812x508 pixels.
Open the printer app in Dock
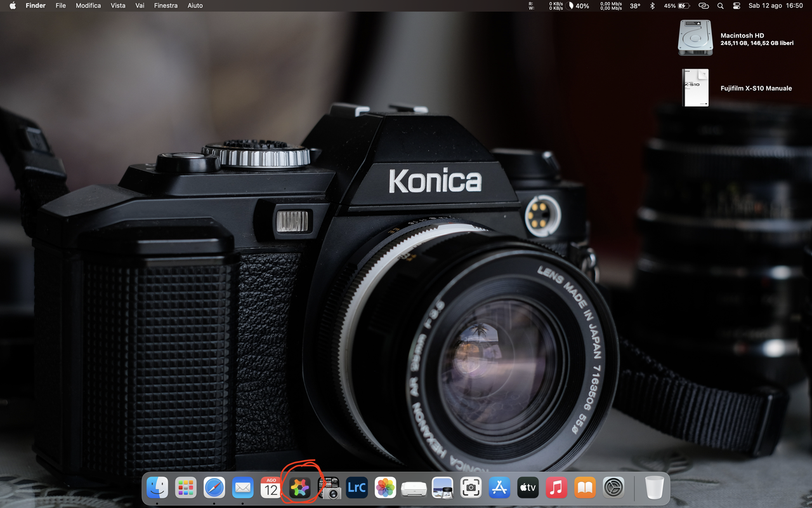tap(414, 488)
